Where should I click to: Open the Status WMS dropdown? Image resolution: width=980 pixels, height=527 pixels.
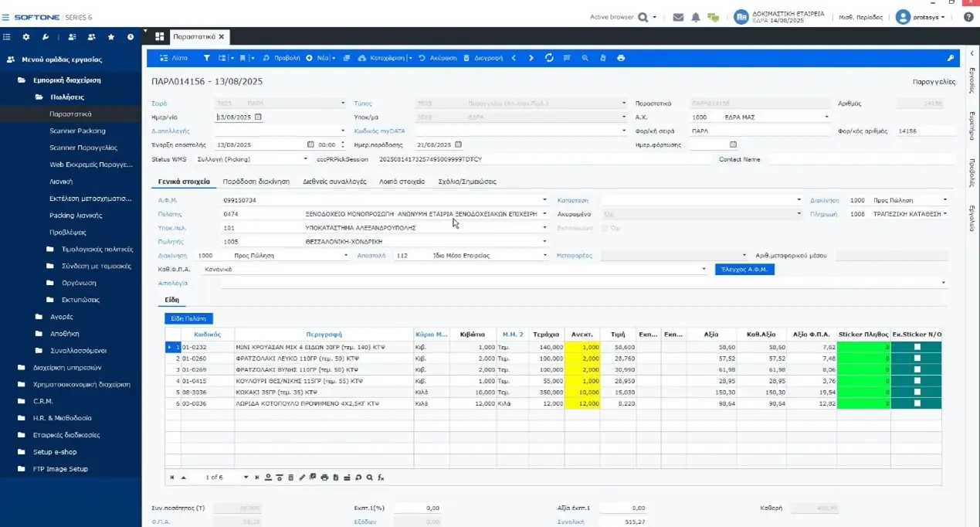(306, 159)
